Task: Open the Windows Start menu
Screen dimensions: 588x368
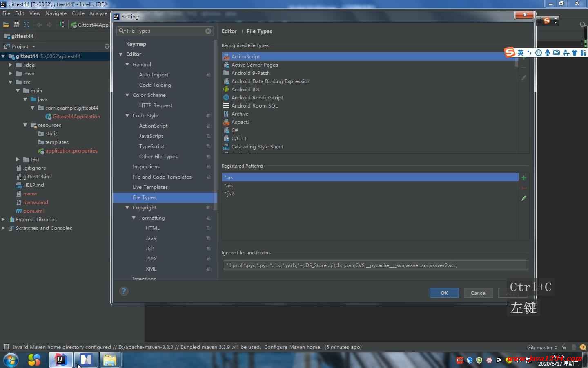Action: tap(11, 360)
